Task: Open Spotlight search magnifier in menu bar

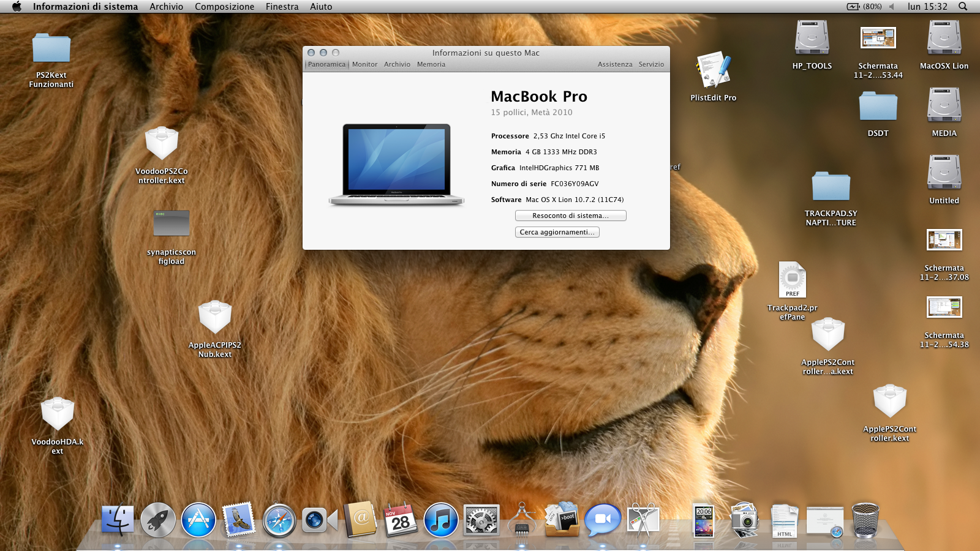Action: click(963, 7)
